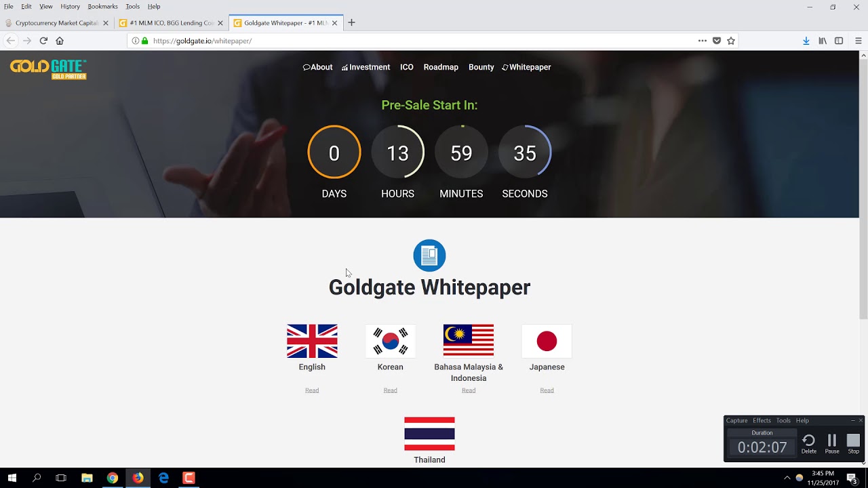The image size is (868, 488).
Task: Stop the screen recording
Action: 853,444
